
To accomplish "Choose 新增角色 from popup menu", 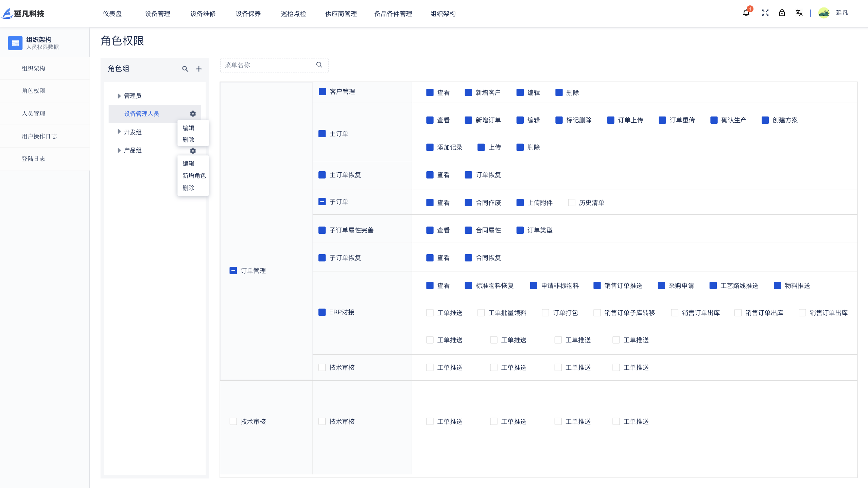I will click(x=194, y=176).
